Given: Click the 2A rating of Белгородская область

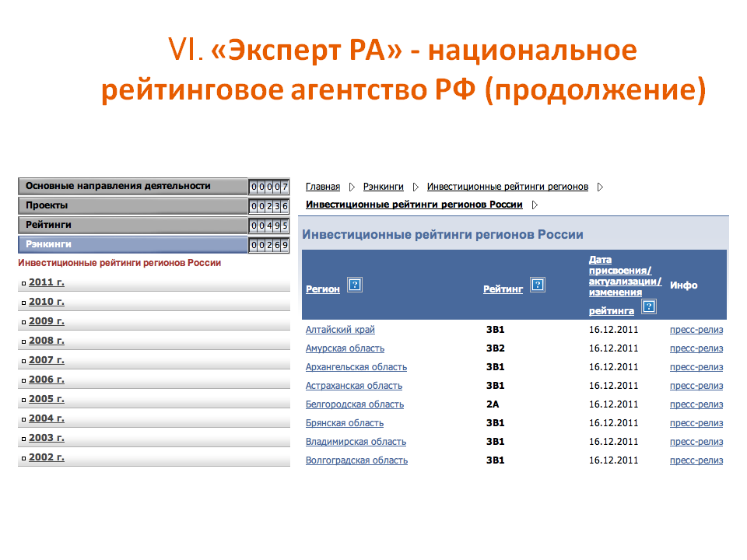Looking at the screenshot, I should point(493,404).
